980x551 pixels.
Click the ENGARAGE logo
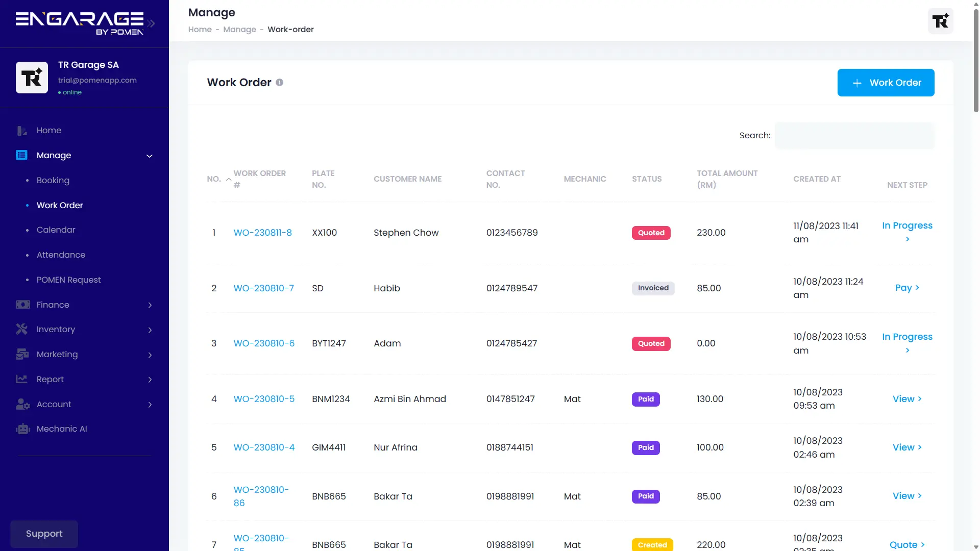(x=80, y=23)
